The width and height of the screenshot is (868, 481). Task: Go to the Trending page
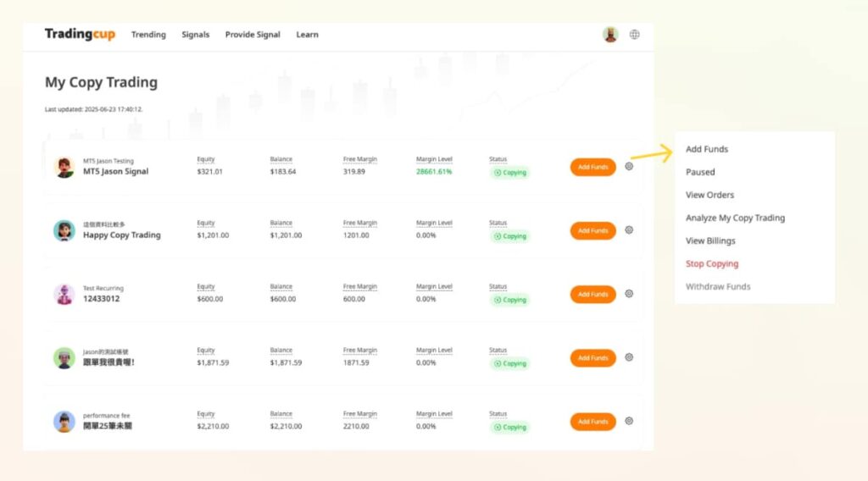[148, 35]
